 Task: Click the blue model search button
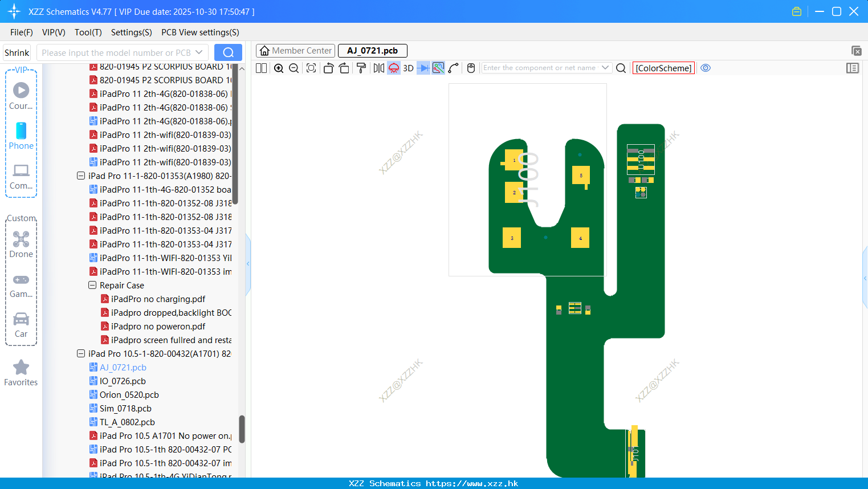point(228,52)
